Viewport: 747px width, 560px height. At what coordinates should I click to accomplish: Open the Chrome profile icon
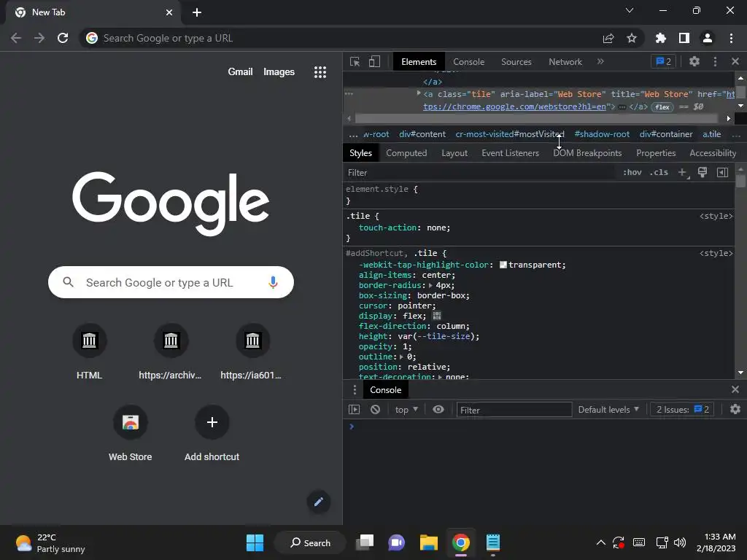tap(708, 38)
